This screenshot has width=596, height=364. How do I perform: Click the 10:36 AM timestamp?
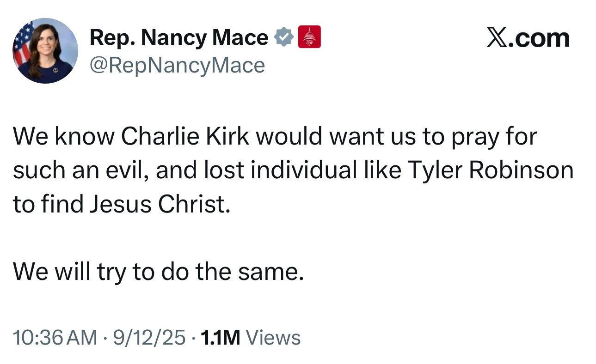pos(55,337)
